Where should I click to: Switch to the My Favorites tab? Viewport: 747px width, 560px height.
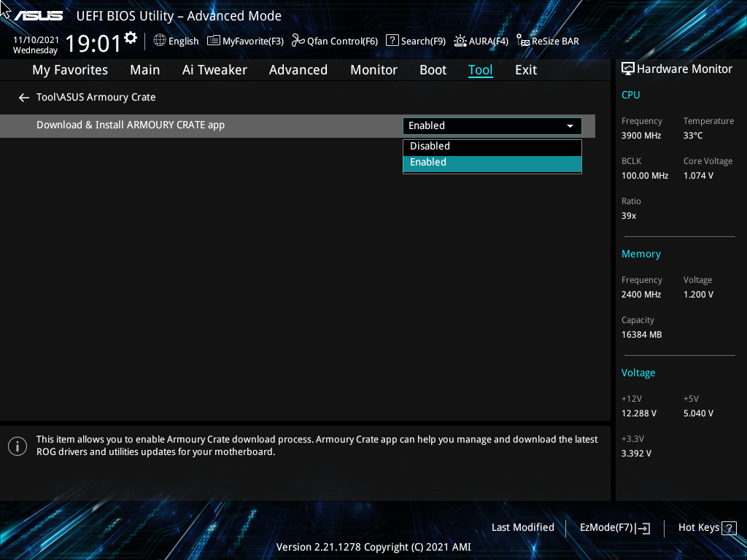(70, 70)
